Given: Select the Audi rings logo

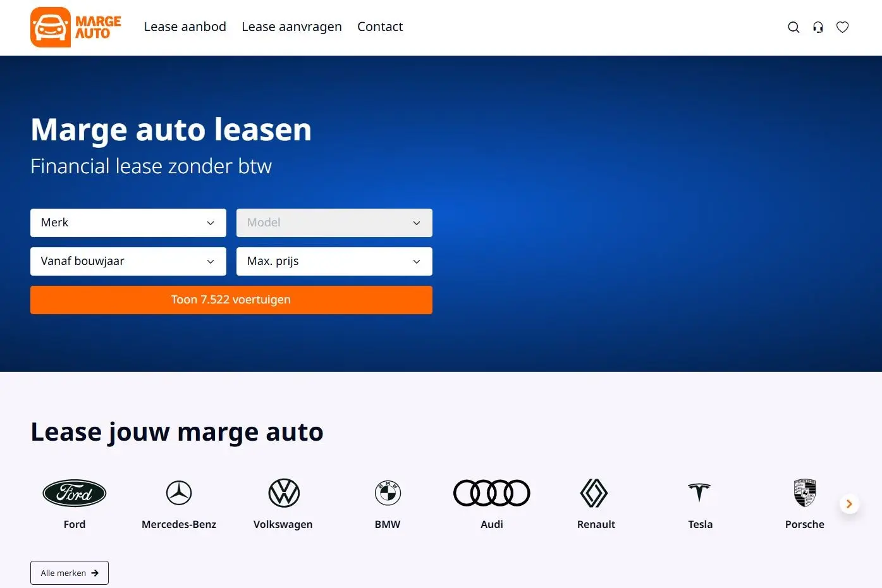Looking at the screenshot, I should [491, 493].
